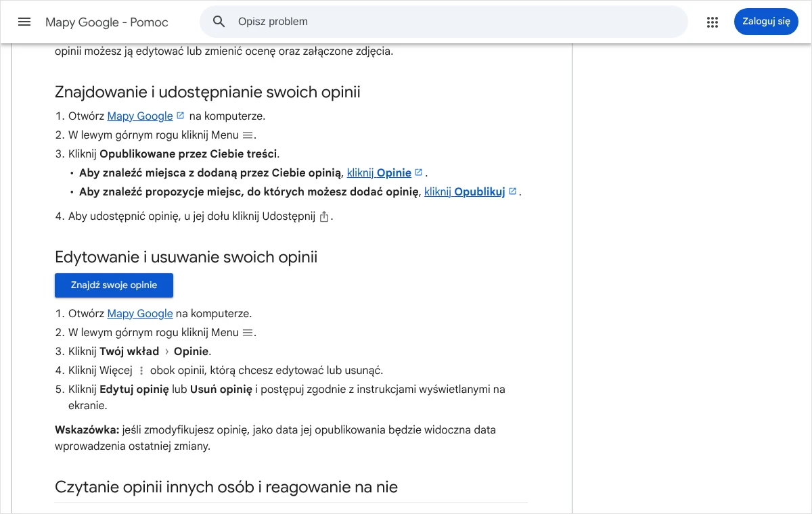
Task: Open Mapy Google link in editing section
Action: (x=140, y=313)
